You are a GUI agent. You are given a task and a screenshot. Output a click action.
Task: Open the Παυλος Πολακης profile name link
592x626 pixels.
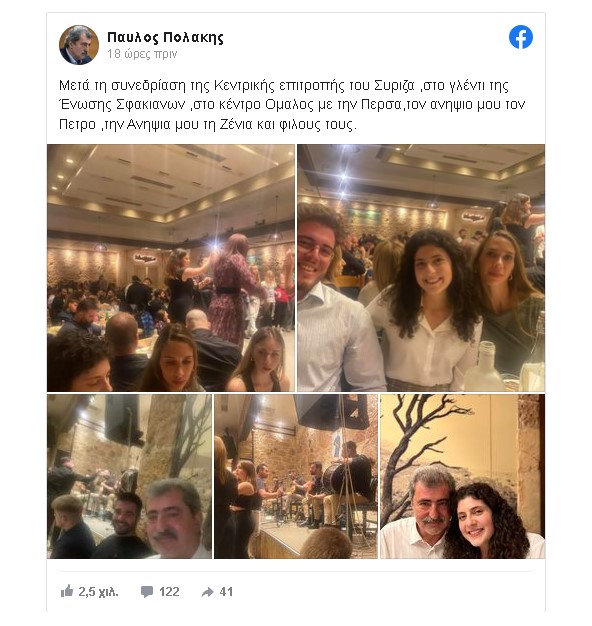coord(165,38)
